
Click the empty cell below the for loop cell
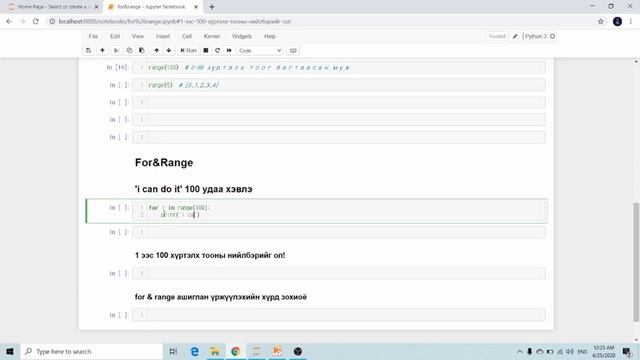coord(339,232)
